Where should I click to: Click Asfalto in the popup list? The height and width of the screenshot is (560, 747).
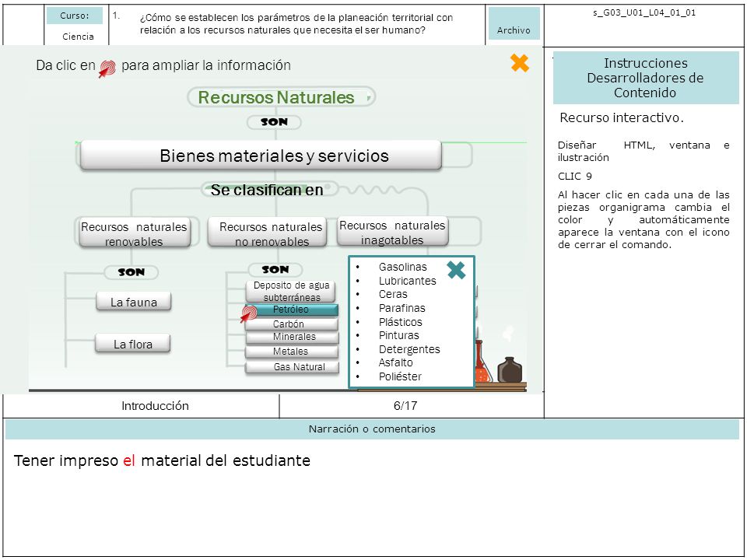tap(396, 362)
